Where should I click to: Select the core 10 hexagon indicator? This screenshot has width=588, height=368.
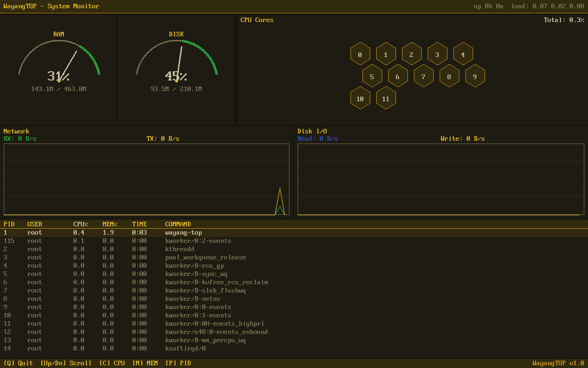[x=360, y=98]
